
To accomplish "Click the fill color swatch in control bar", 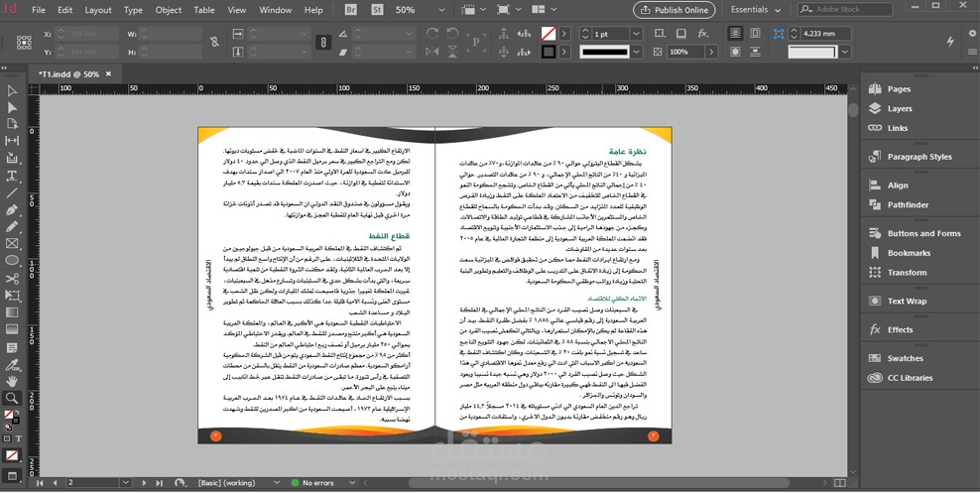I will (x=549, y=34).
